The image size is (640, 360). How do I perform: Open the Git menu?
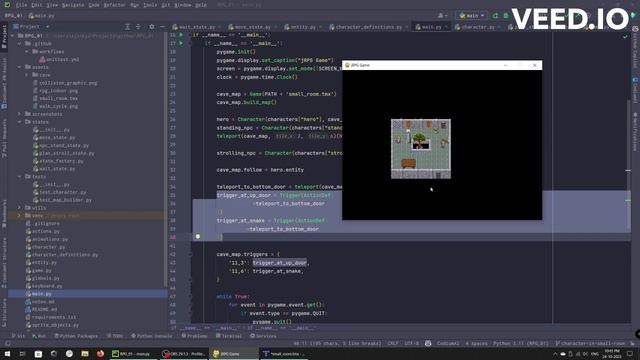pyautogui.click(x=166, y=5)
